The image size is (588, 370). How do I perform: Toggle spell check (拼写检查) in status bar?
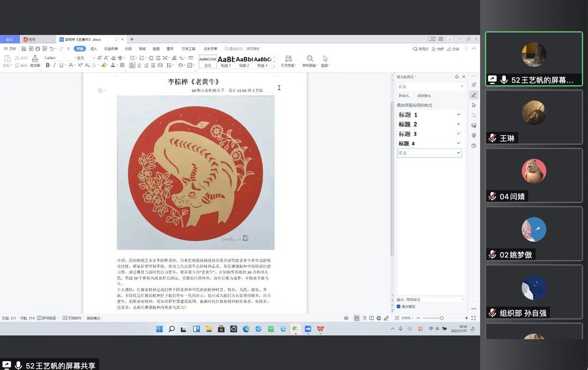[x=48, y=318]
